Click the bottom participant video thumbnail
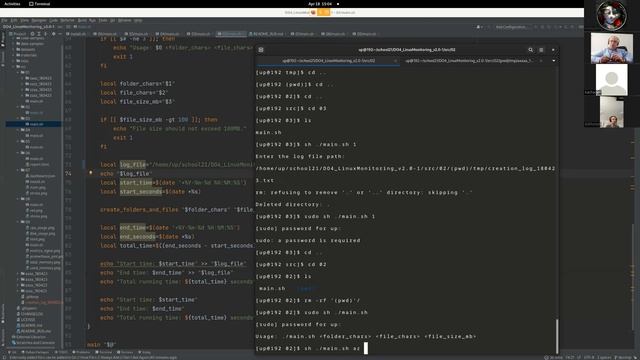640x360 pixels. point(611,112)
